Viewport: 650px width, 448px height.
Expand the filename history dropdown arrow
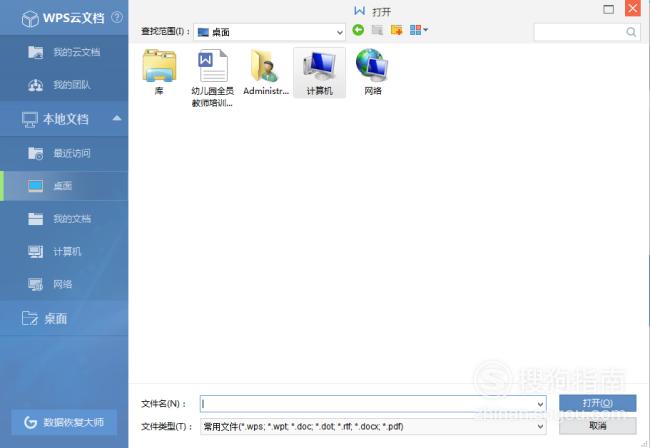(x=541, y=404)
